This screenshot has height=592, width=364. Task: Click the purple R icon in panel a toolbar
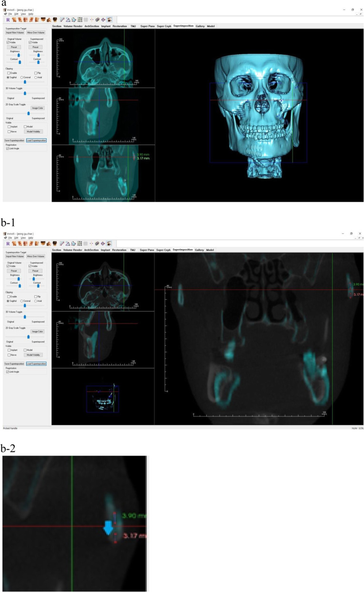[8, 20]
